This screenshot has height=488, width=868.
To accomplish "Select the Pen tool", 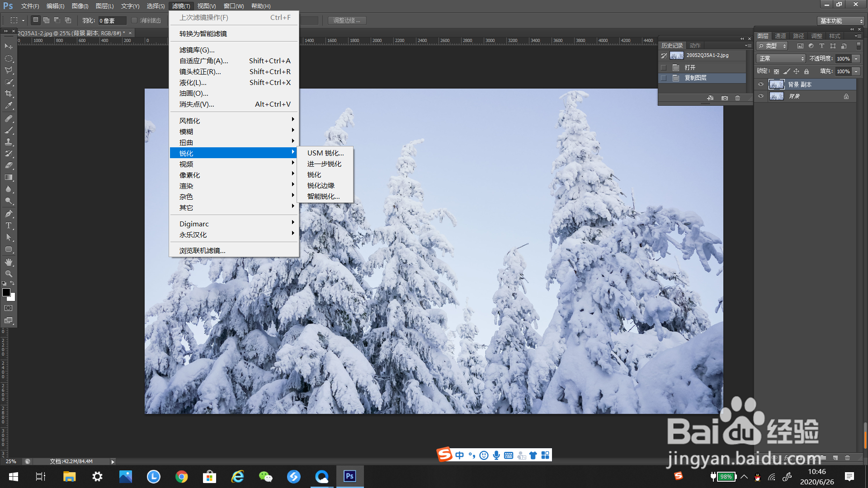I will coord(9,214).
